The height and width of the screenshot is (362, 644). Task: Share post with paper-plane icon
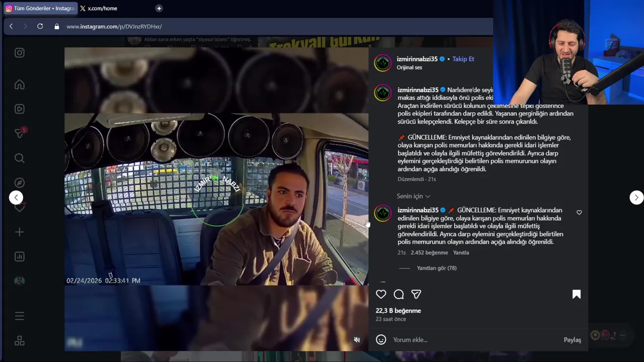pos(416,295)
